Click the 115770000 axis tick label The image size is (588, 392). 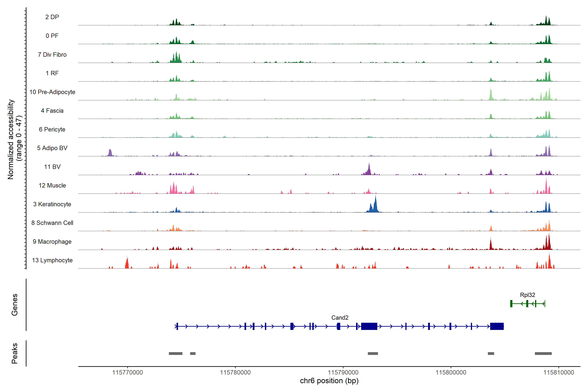tap(128, 372)
